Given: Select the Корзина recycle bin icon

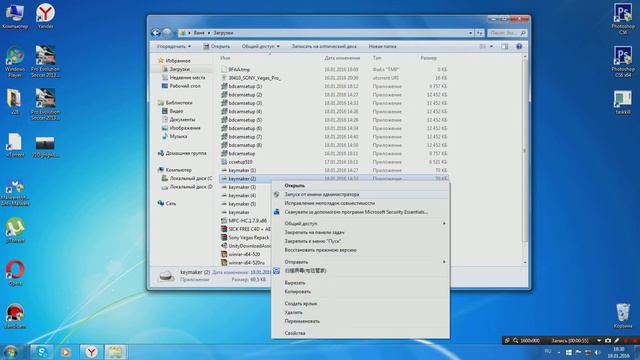Looking at the screenshot, I should click(x=622, y=316).
